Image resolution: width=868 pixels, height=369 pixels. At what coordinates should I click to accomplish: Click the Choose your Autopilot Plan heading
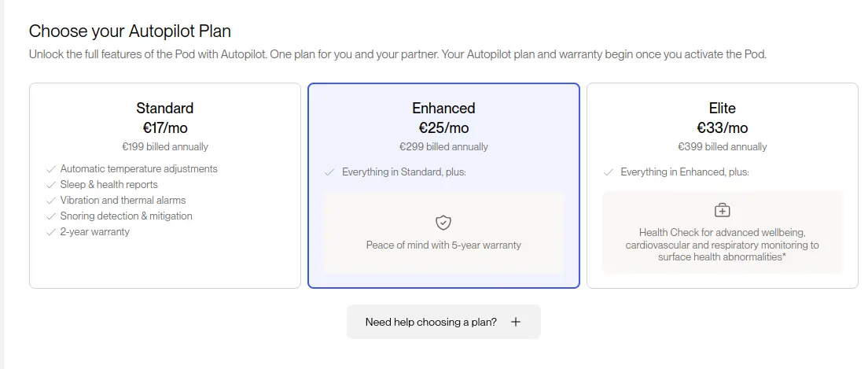point(130,31)
